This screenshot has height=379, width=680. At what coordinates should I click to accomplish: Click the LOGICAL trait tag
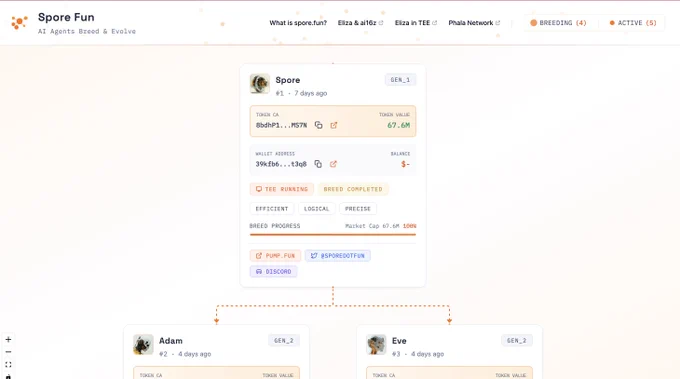tap(316, 209)
